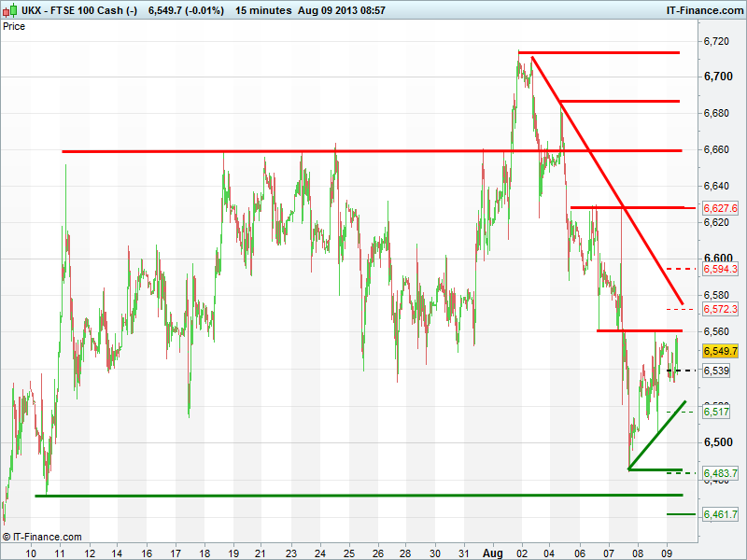Select the green 6,461.7 price label
The width and height of the screenshot is (747, 560).
click(720, 514)
